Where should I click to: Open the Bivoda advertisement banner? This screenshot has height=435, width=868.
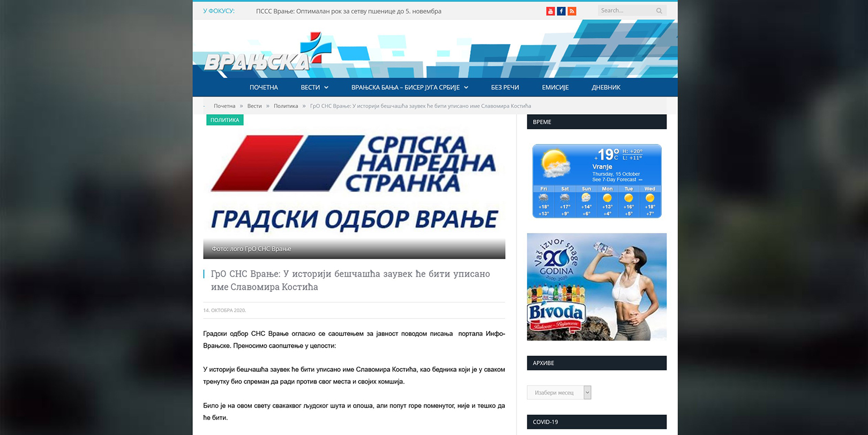[597, 287]
